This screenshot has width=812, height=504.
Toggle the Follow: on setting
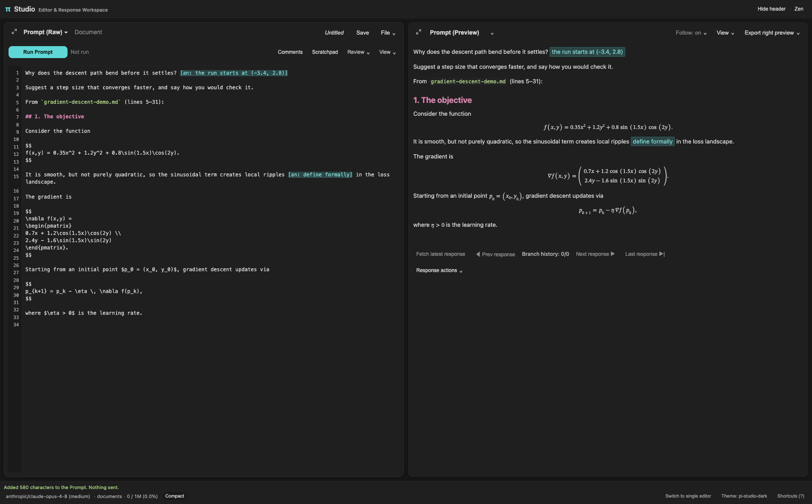691,33
